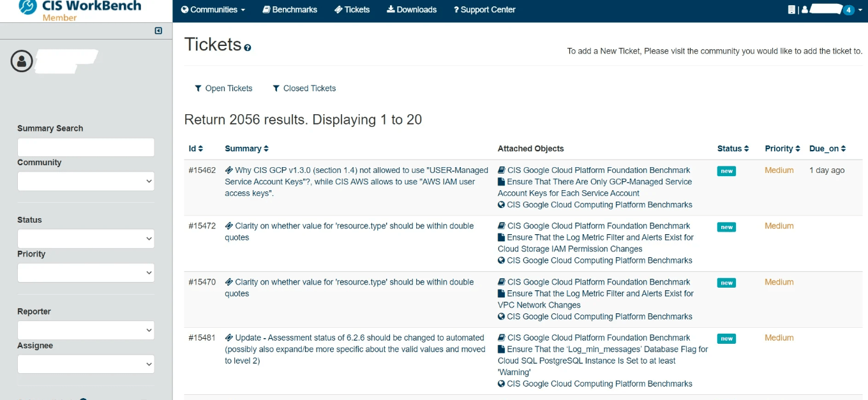
Task: Click ticket id #15462
Action: [x=202, y=170]
